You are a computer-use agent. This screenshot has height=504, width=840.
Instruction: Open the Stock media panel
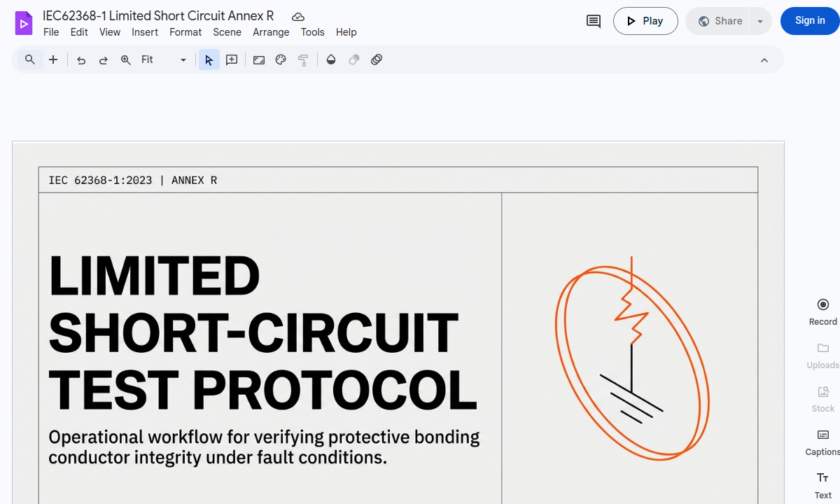coord(822,399)
